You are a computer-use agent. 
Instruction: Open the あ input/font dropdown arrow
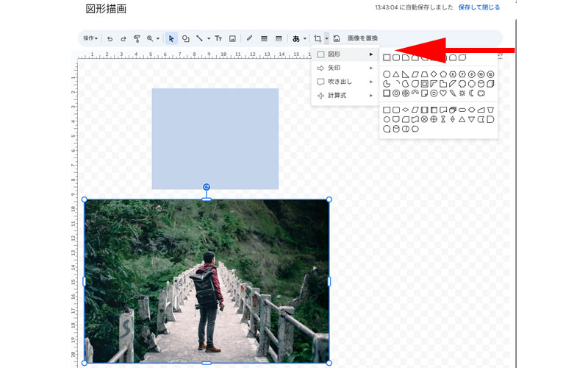point(305,39)
